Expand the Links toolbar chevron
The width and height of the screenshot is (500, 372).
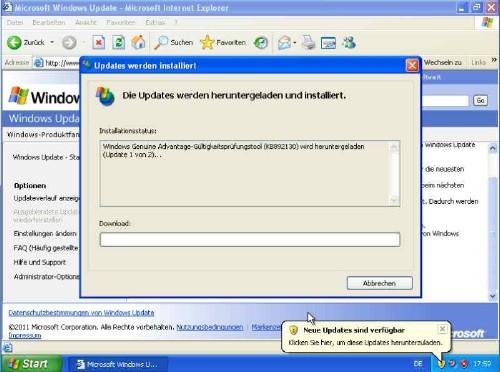pyautogui.click(x=494, y=60)
